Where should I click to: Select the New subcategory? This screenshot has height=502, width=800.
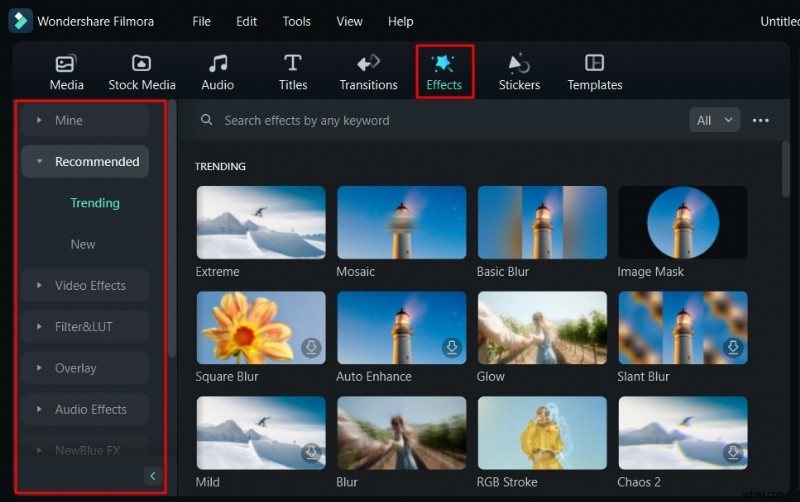point(83,244)
